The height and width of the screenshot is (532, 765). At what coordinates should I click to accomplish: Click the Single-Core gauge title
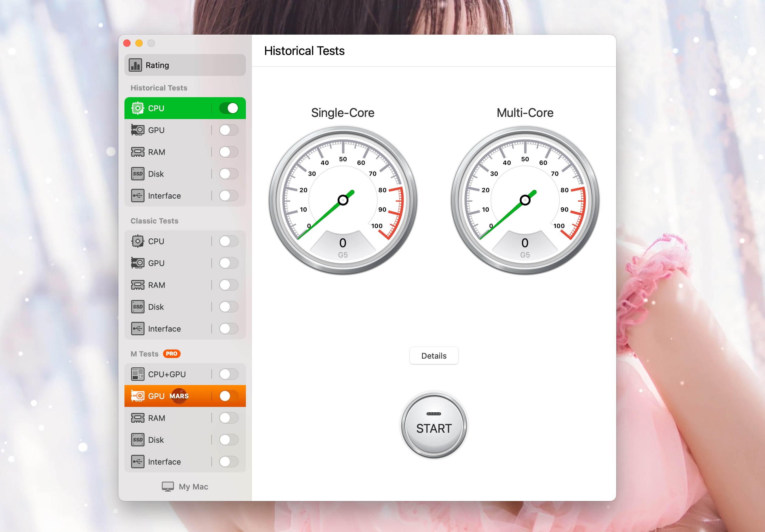point(342,113)
